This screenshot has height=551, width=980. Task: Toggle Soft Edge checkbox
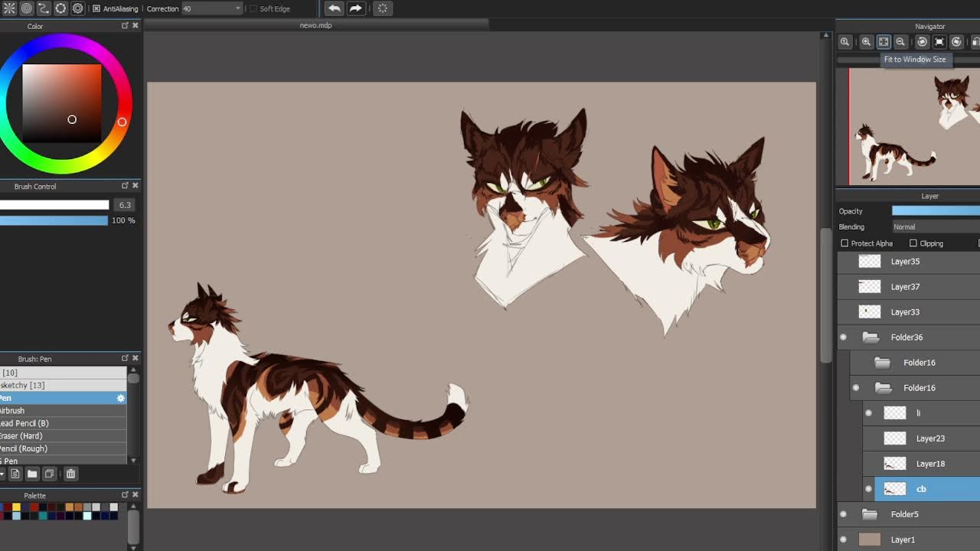click(253, 8)
